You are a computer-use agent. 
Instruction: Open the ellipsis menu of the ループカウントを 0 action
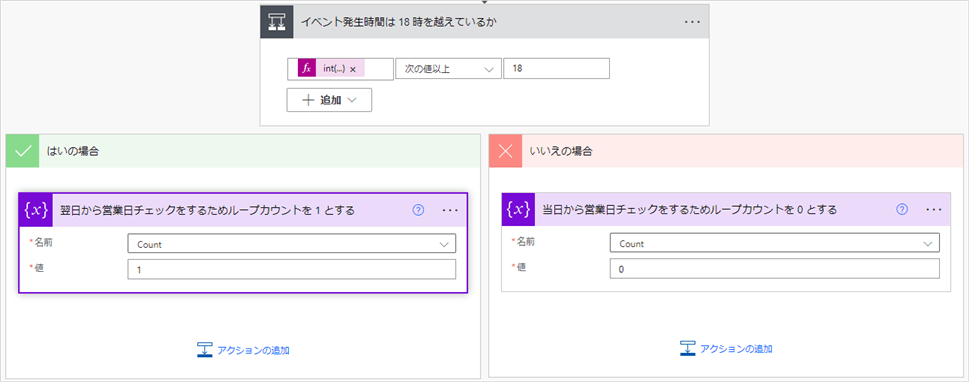click(x=934, y=210)
